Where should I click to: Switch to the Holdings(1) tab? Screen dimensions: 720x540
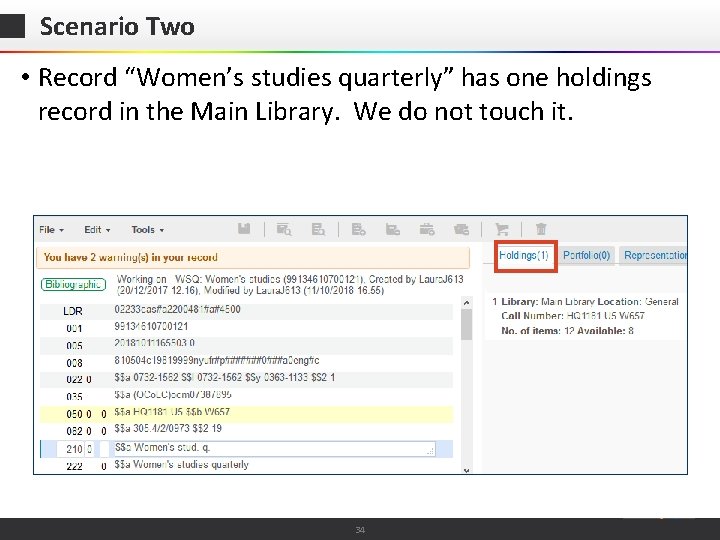[524, 256]
